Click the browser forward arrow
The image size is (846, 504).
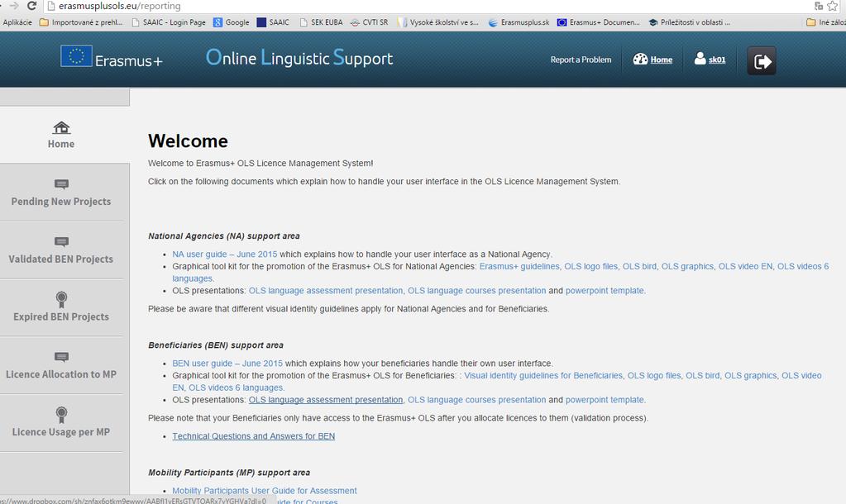(15, 6)
